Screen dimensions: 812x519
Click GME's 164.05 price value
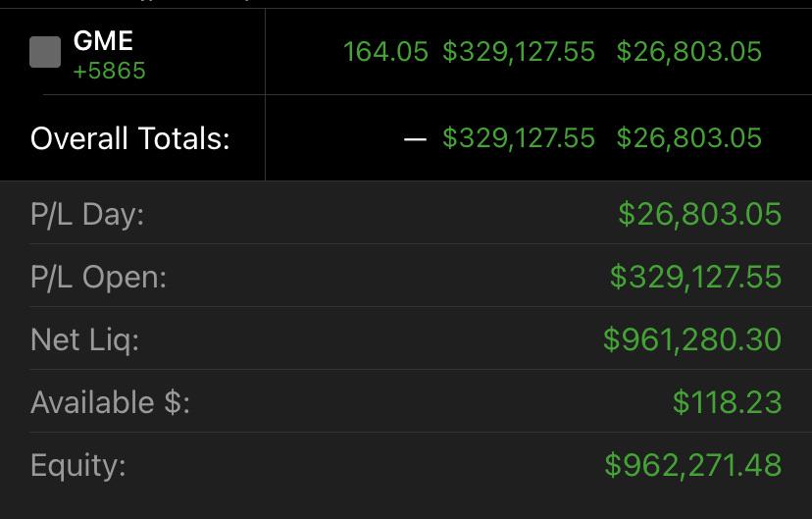(385, 53)
